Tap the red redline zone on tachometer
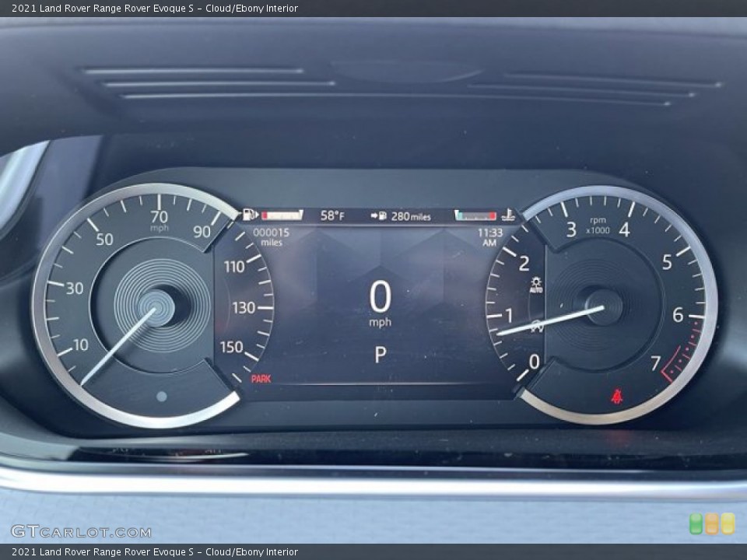This screenshot has height=560, width=747. click(682, 351)
